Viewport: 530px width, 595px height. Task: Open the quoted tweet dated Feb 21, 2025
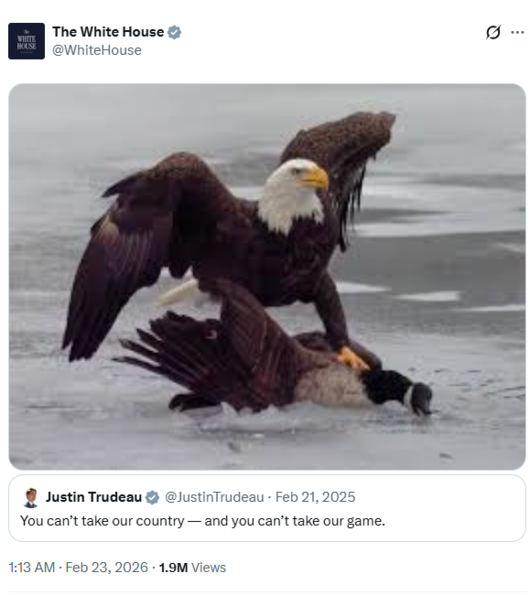315,497
